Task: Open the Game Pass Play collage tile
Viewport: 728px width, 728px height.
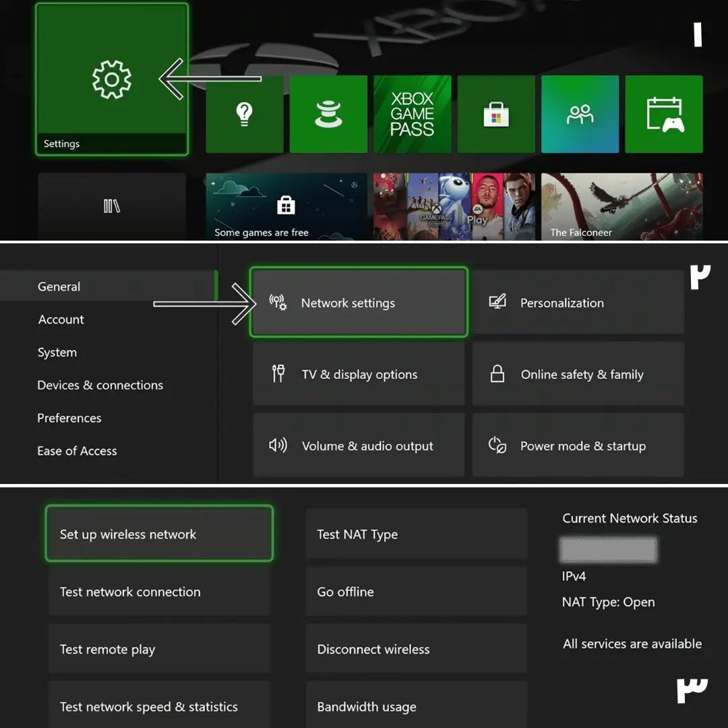Action: (x=454, y=207)
